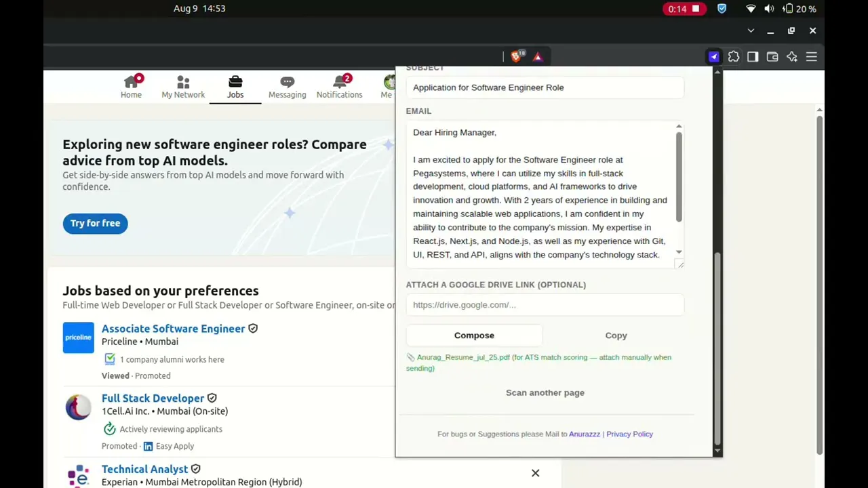Click the email textarea scroll down arrow

pyautogui.click(x=679, y=252)
